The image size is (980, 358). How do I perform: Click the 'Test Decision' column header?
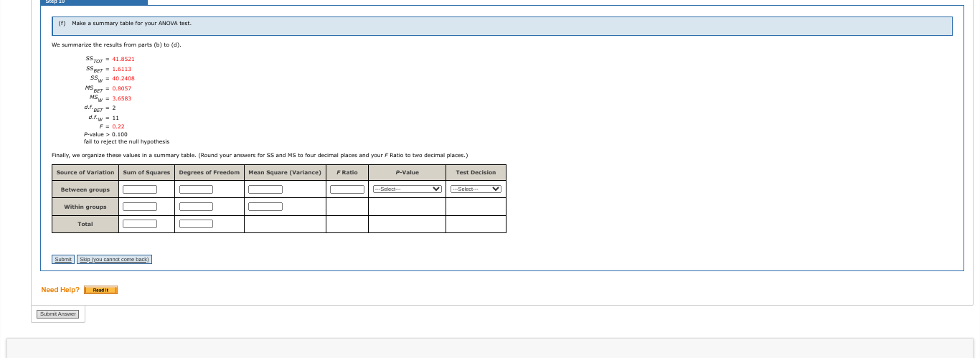[x=476, y=172]
